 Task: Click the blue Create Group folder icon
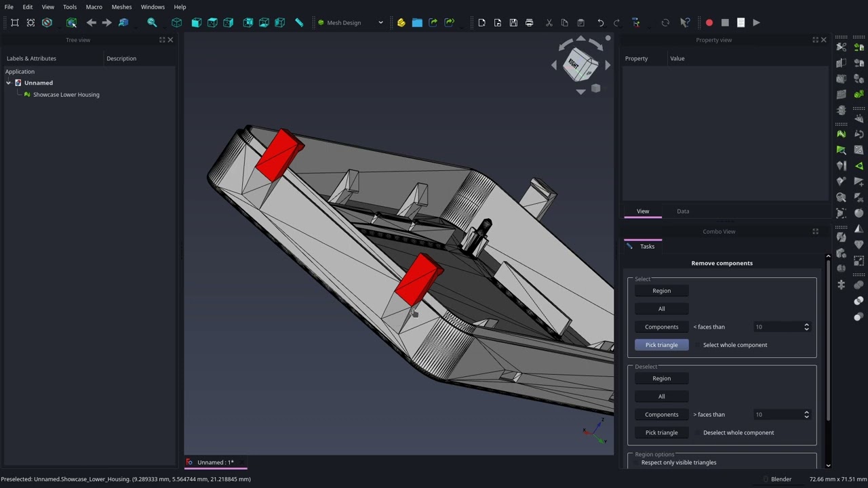(x=417, y=22)
